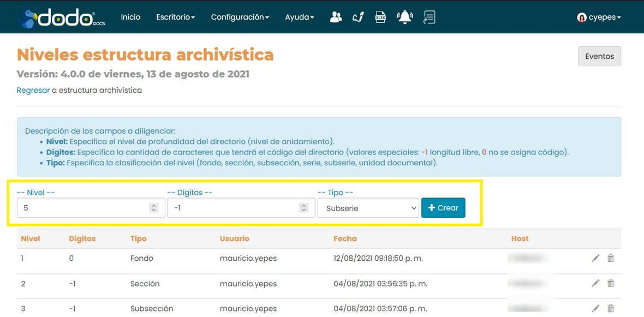The image size is (644, 317).
Task: Select the Fondo type cell
Action: [142, 258]
